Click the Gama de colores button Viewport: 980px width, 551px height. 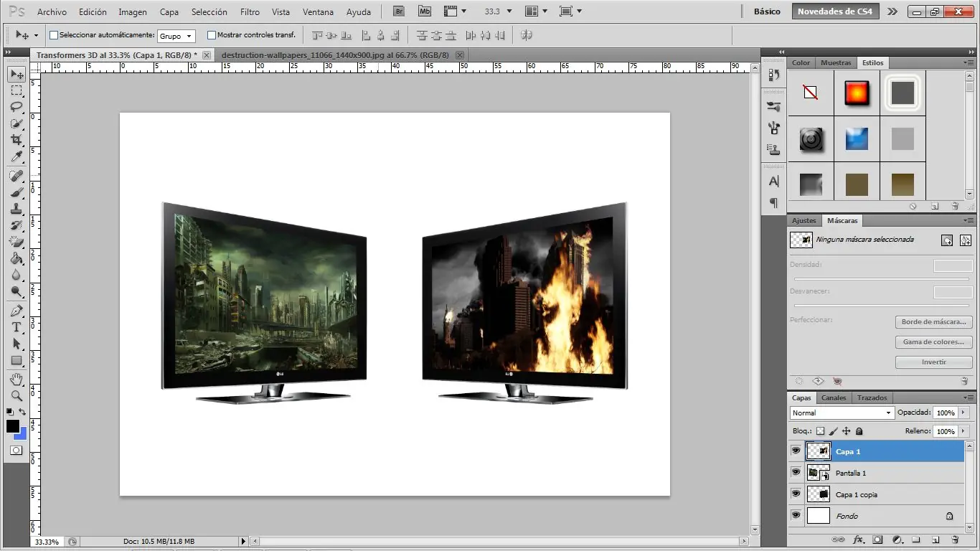(x=933, y=342)
